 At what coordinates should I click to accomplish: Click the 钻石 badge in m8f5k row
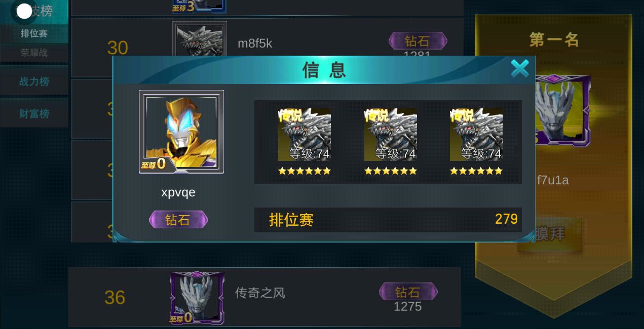click(418, 40)
